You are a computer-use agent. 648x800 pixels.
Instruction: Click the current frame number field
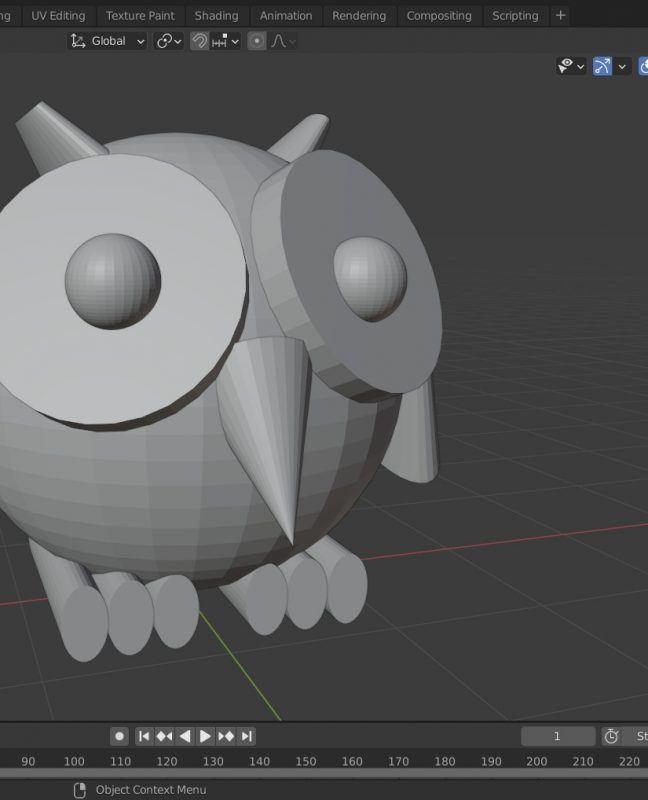pyautogui.click(x=558, y=736)
